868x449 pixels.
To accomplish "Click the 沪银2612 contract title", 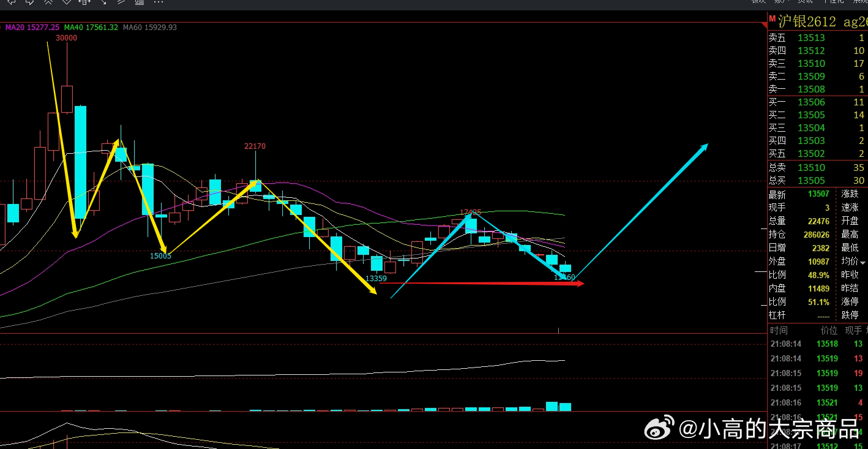I will pyautogui.click(x=807, y=21).
